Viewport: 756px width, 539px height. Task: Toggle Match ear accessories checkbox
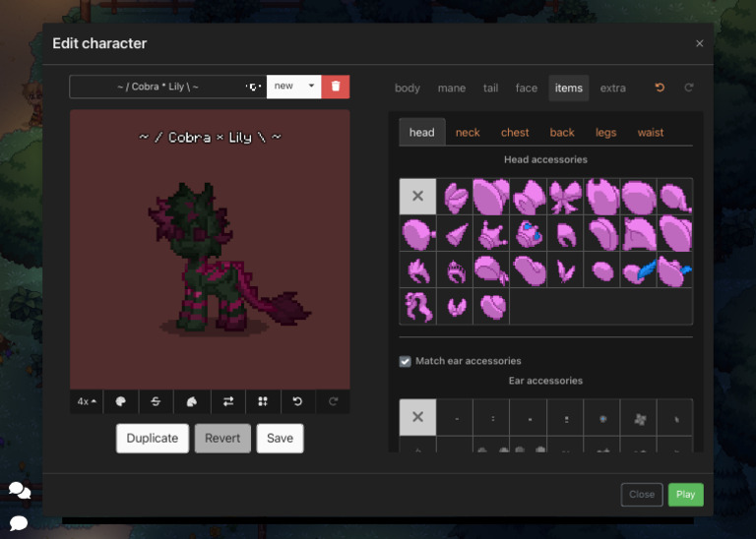point(405,361)
